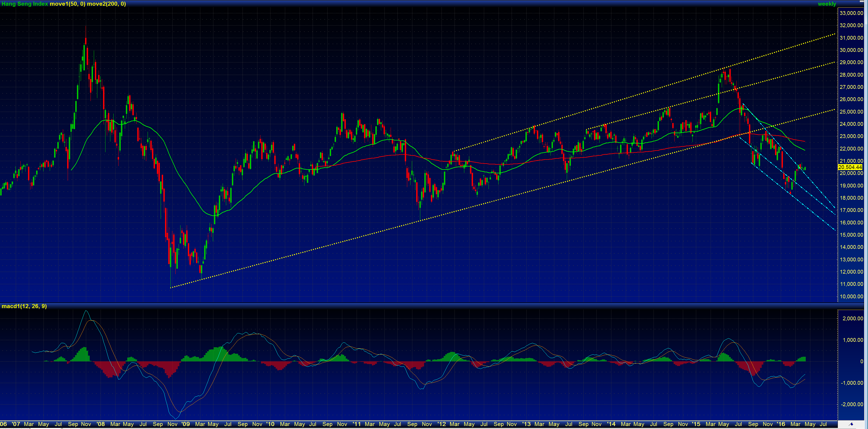Viewport: 868px width, 429px height.
Task: Click the 0 level on MACD axis
Action: [861, 361]
